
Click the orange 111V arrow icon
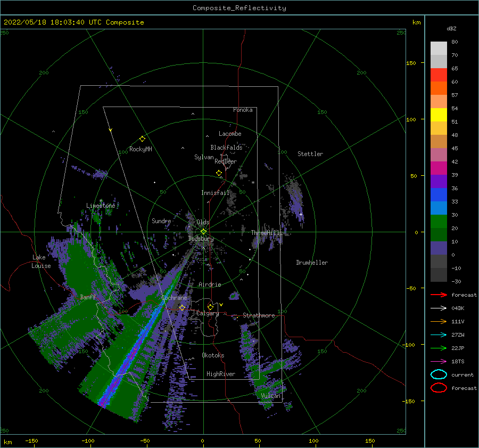pos(439,321)
